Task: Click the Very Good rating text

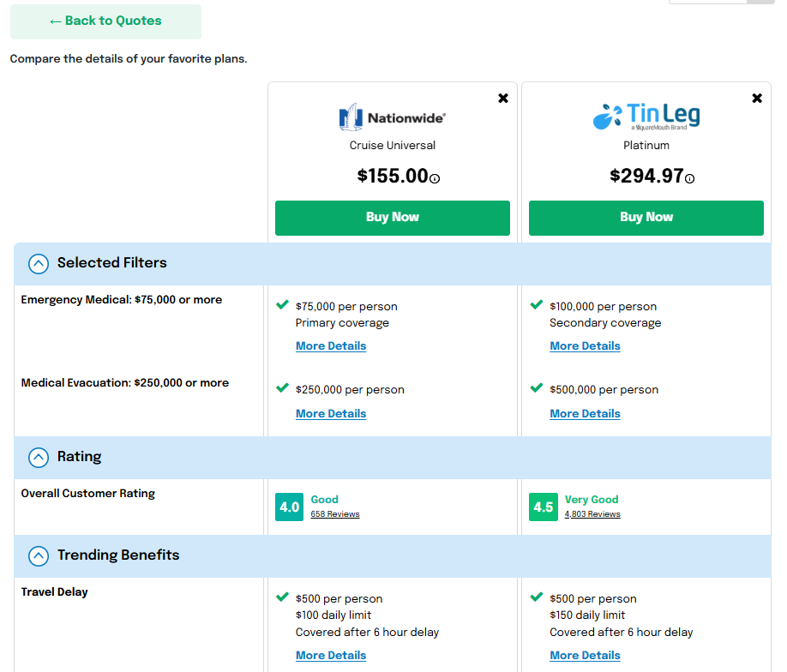Action: (592, 500)
